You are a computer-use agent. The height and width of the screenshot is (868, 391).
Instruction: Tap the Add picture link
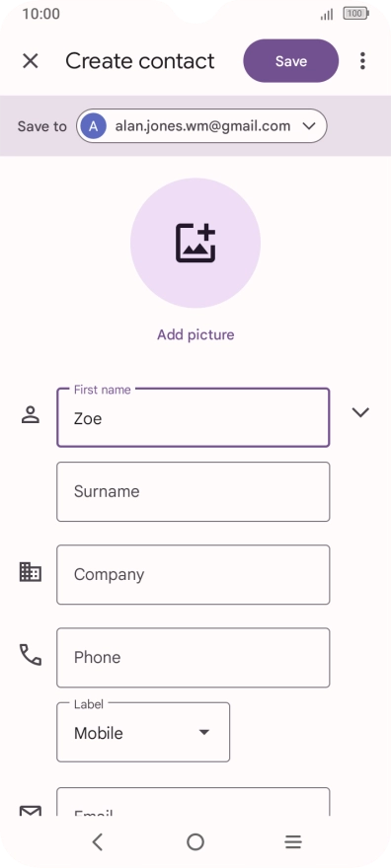[x=195, y=335]
